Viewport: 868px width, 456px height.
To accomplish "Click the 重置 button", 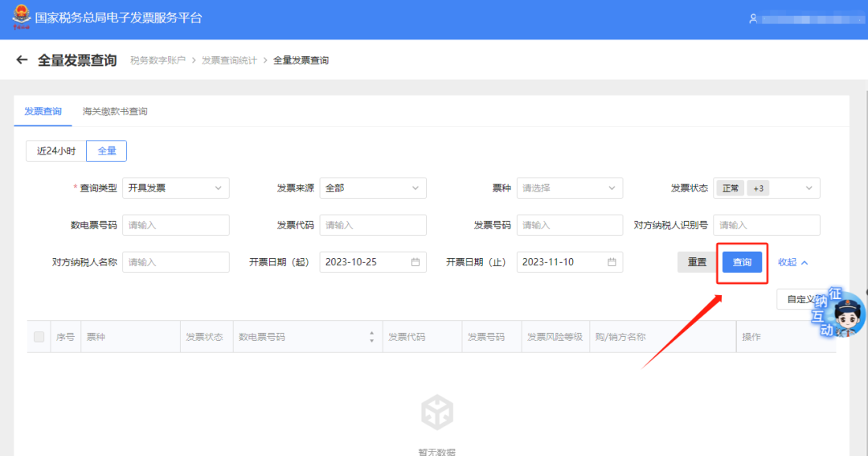I will pyautogui.click(x=697, y=262).
